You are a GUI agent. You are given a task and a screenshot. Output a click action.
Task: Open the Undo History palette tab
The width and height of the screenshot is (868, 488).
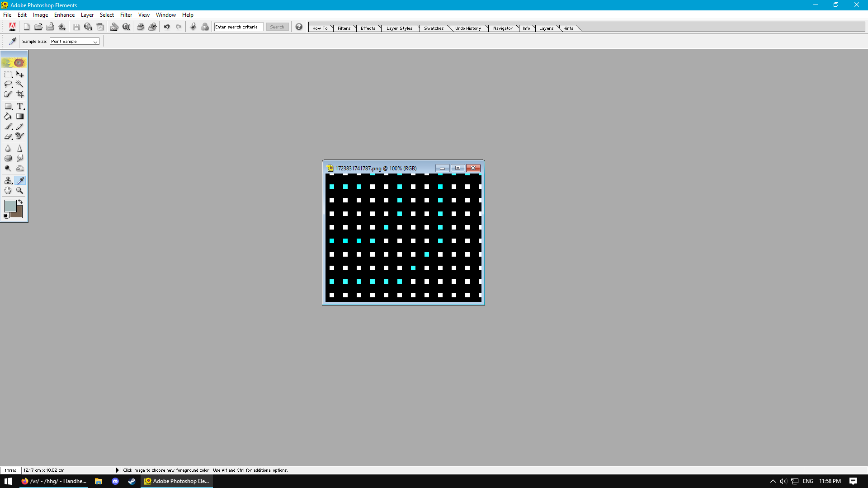[468, 28]
